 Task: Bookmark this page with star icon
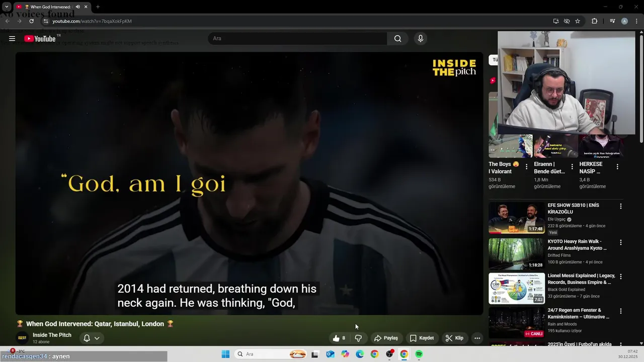pyautogui.click(x=578, y=21)
